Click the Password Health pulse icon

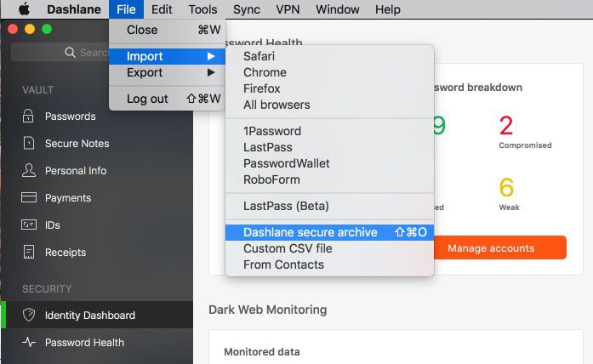(x=29, y=342)
